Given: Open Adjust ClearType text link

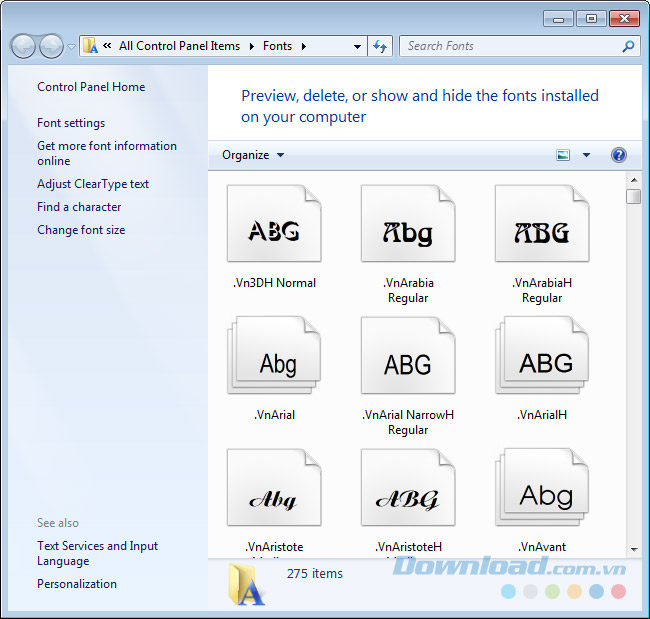Looking at the screenshot, I should pos(93,184).
